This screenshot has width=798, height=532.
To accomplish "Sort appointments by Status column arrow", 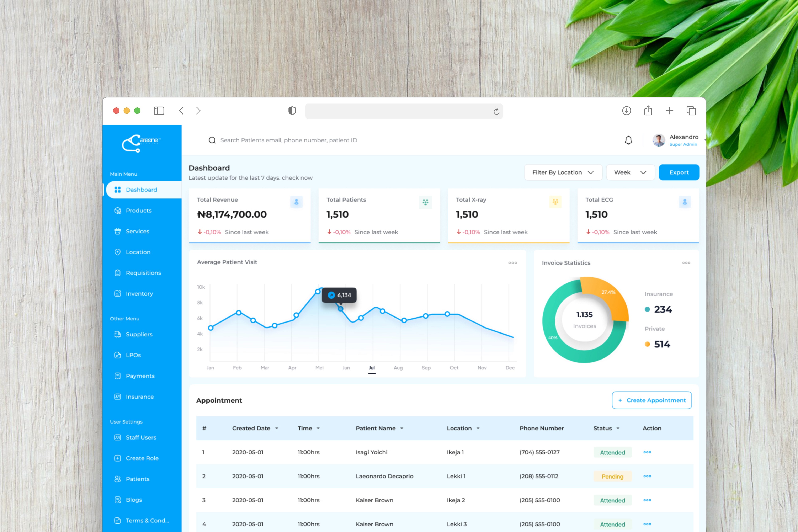I will 618,428.
